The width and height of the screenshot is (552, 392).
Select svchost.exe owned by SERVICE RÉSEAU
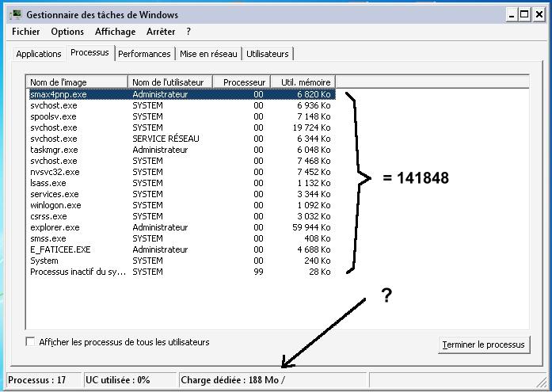[x=181, y=139]
